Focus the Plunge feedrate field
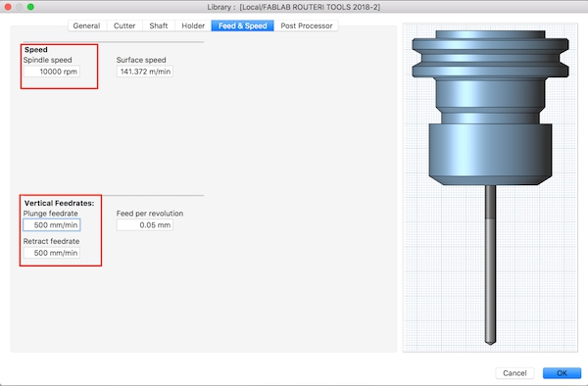The height and width of the screenshot is (386, 588). click(51, 225)
